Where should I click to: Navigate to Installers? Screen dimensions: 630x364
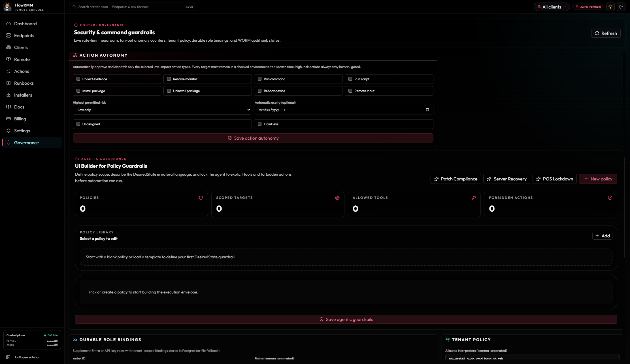(32, 95)
